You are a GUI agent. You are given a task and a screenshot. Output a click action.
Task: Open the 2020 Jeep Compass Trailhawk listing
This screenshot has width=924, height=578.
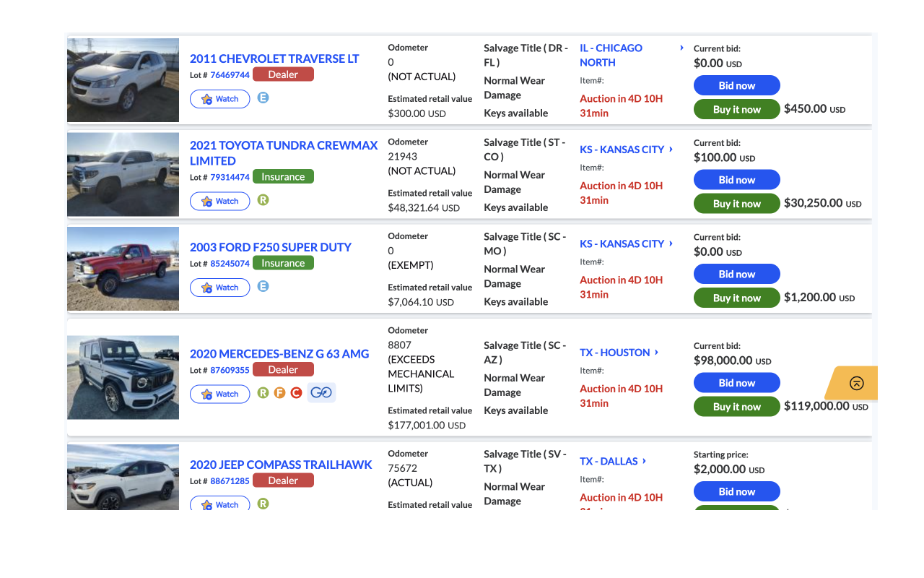[281, 465]
